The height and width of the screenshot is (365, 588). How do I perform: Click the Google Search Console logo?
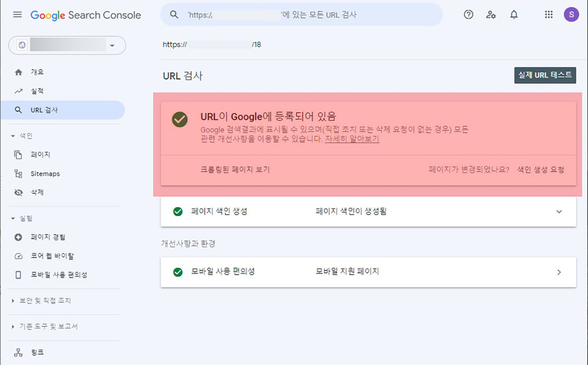(86, 15)
